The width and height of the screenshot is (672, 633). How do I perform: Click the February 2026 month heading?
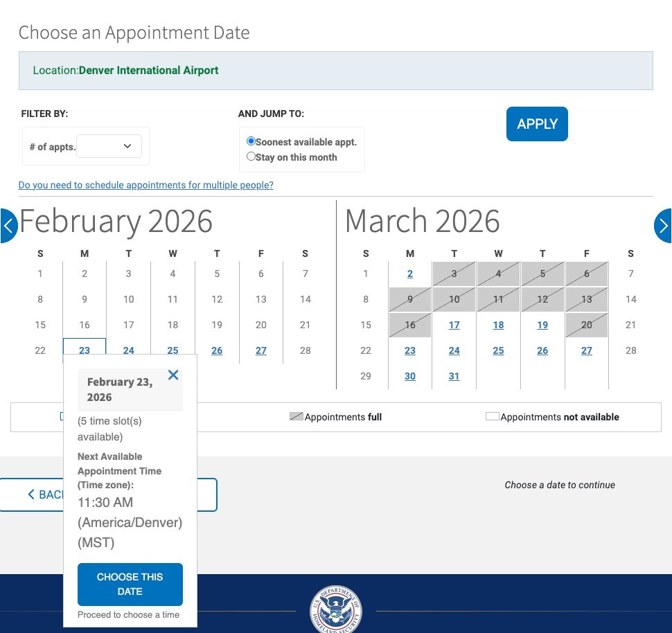click(116, 221)
